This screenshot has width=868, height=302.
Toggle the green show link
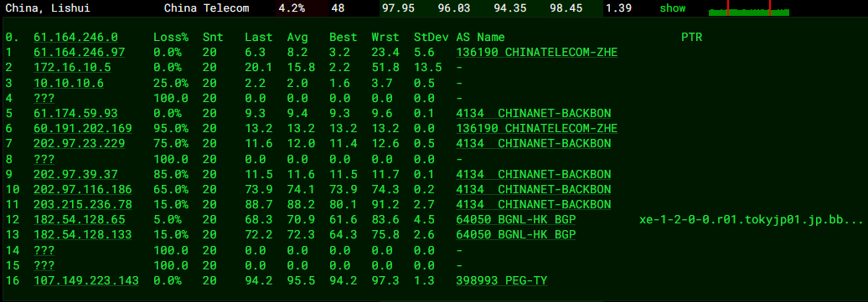[672, 8]
